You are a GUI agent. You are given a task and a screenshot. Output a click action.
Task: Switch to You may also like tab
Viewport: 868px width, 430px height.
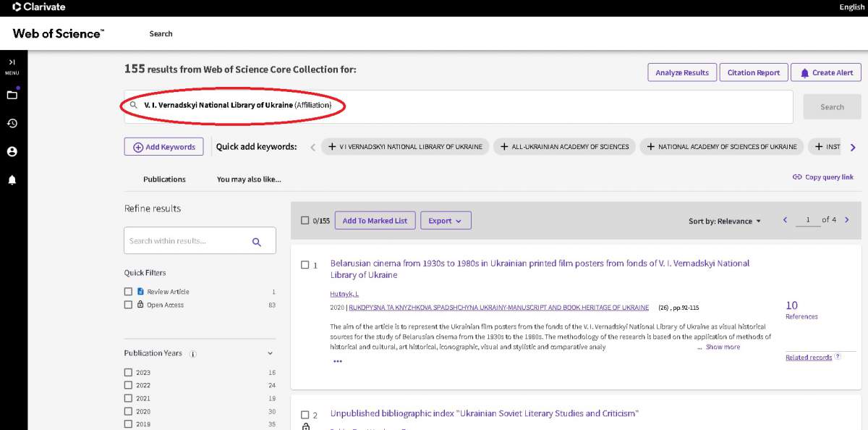point(249,180)
